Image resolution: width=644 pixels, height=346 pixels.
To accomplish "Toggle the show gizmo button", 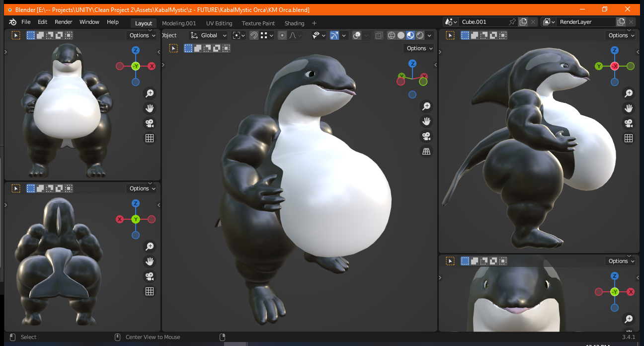I will (x=334, y=35).
